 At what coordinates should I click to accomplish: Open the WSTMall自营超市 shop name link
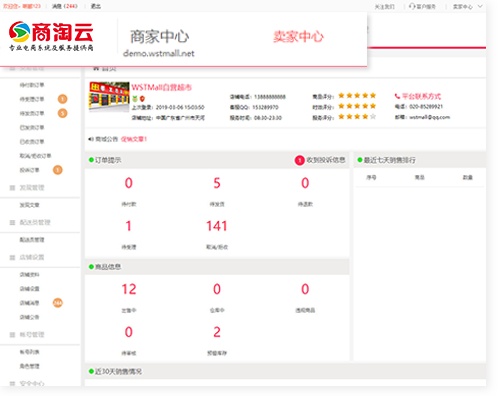click(161, 87)
